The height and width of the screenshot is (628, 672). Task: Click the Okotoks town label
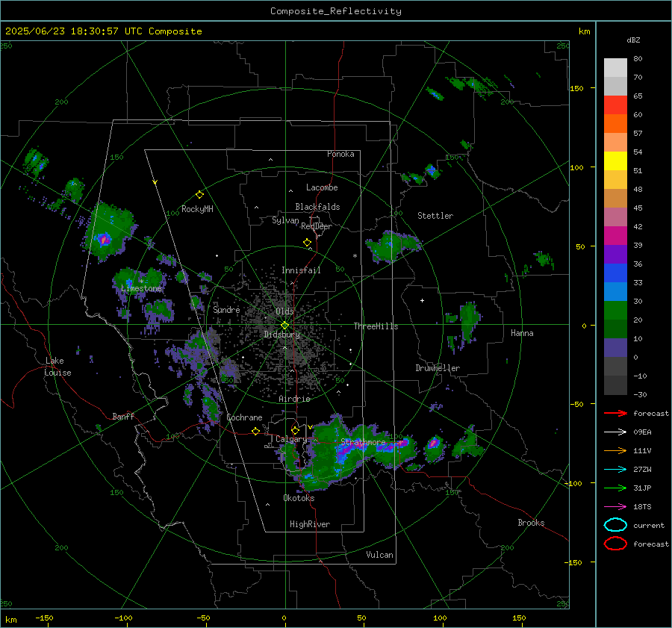pyautogui.click(x=299, y=498)
